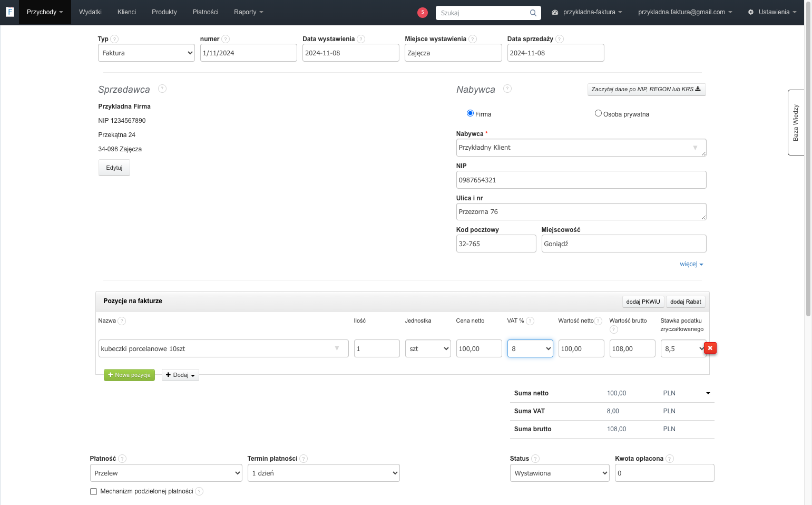The height and width of the screenshot is (505, 812).
Task: Open the Jednostka szt dropdown
Action: pyautogui.click(x=428, y=348)
